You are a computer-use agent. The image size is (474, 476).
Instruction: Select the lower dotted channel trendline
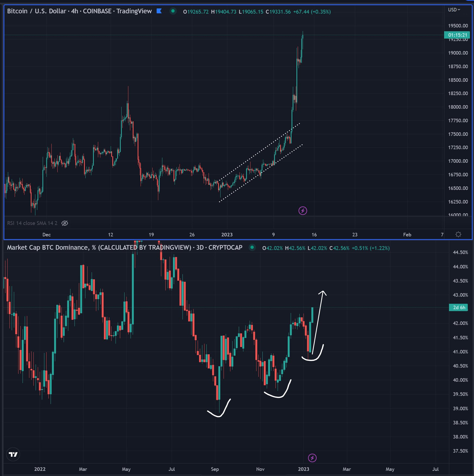[261, 173]
